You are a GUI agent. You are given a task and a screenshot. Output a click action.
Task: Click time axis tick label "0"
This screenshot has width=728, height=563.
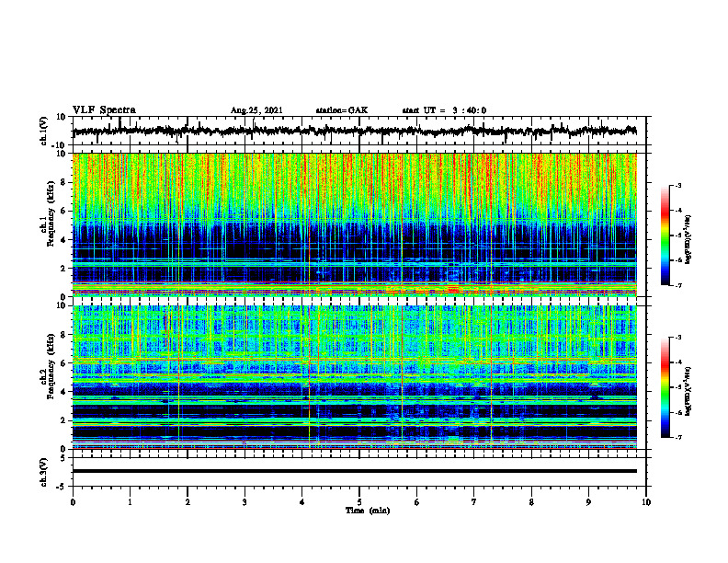(x=73, y=502)
